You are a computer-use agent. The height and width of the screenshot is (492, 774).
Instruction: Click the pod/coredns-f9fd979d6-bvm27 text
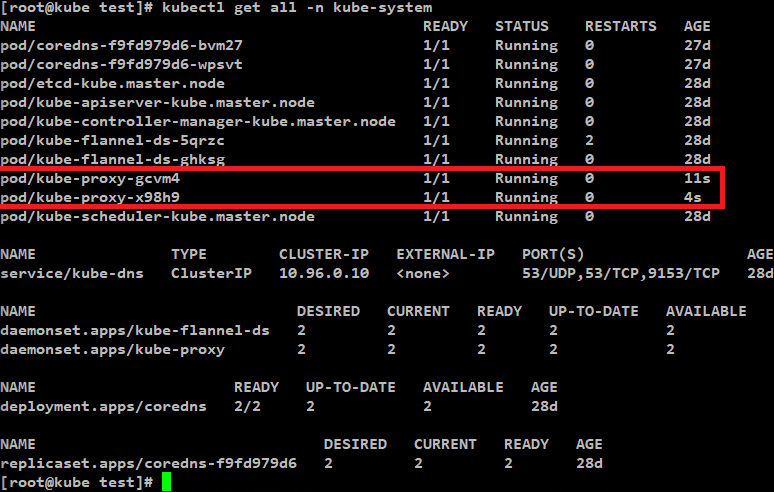coord(121,45)
